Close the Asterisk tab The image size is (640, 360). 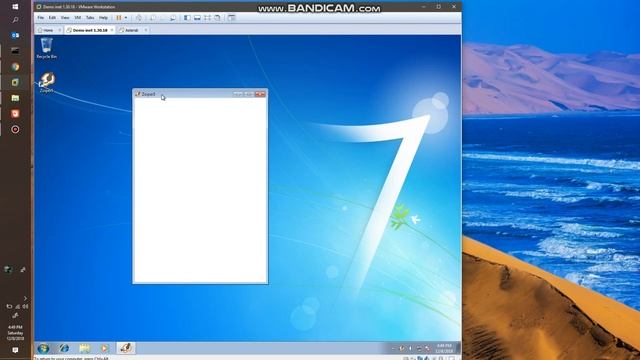coord(146,30)
